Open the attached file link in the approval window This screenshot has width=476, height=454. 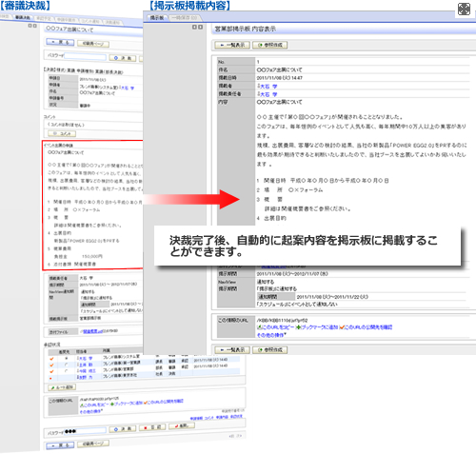pos(92,331)
